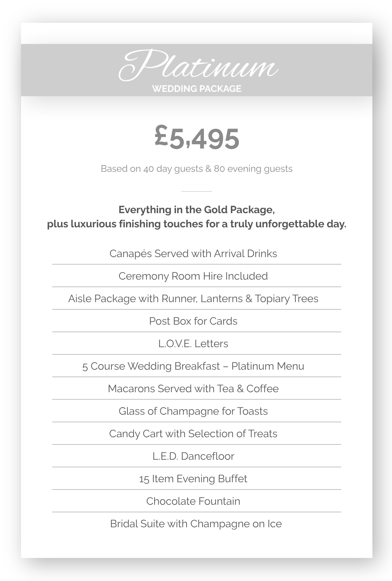Select the guest numbers note under price
Viewport: 392px width, 581px height.
pyautogui.click(x=196, y=169)
